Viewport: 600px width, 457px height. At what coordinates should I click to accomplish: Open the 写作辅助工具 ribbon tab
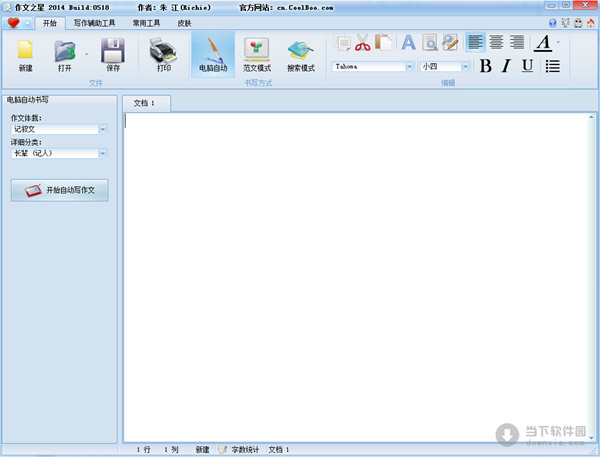coord(94,23)
